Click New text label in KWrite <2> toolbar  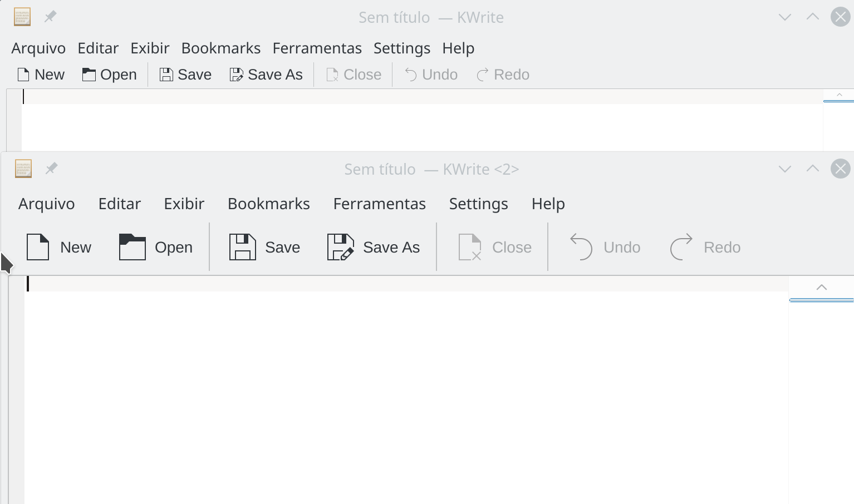[76, 248]
